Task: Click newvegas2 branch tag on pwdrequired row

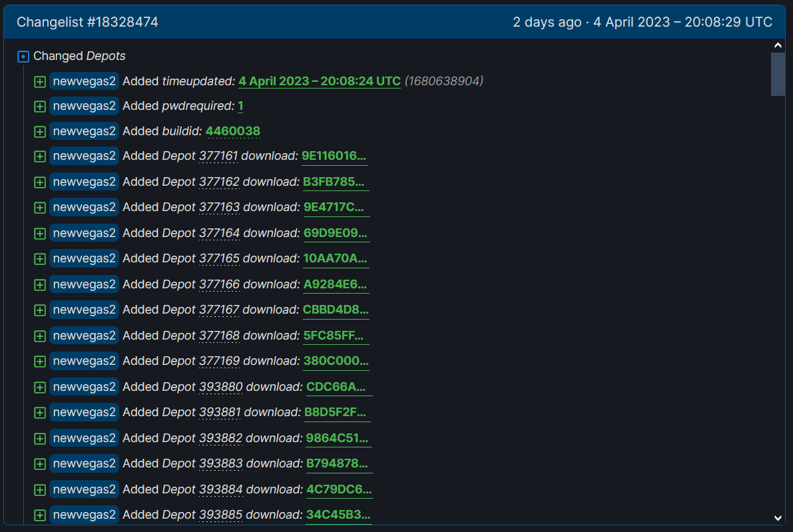Action: tap(85, 106)
